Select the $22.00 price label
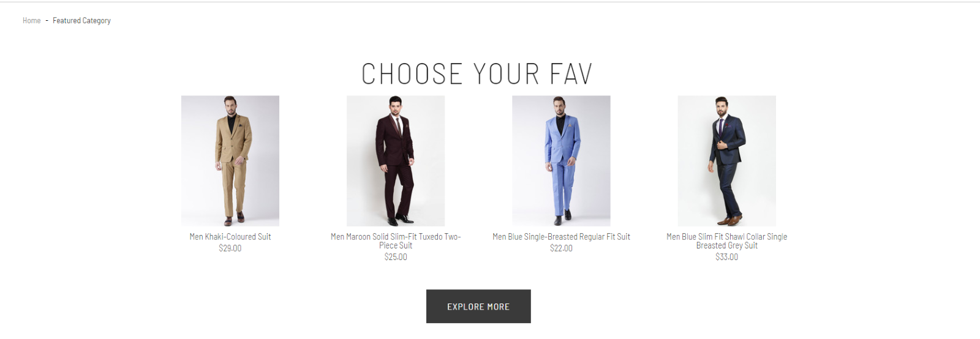The height and width of the screenshot is (339, 980). pos(561,248)
